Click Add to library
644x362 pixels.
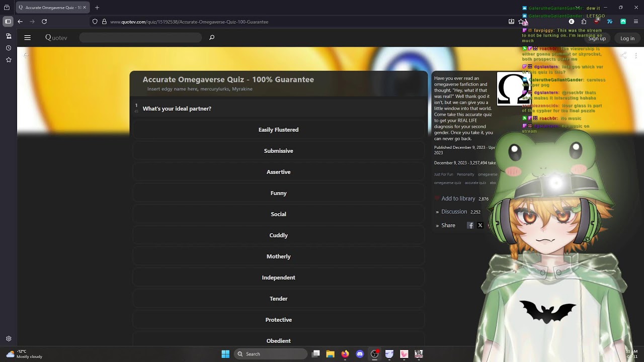(458, 199)
